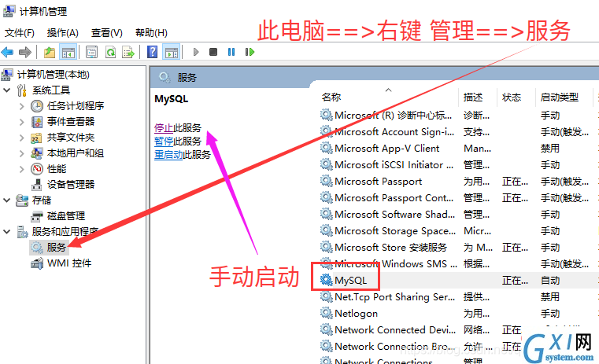
Task: Expand the 本地用户和组 node
Action: click(22, 153)
